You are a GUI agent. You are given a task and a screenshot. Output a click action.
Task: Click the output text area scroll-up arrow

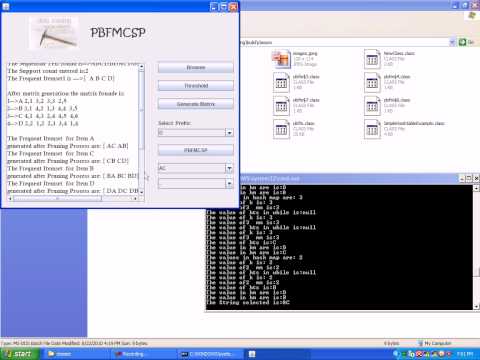click(141, 67)
